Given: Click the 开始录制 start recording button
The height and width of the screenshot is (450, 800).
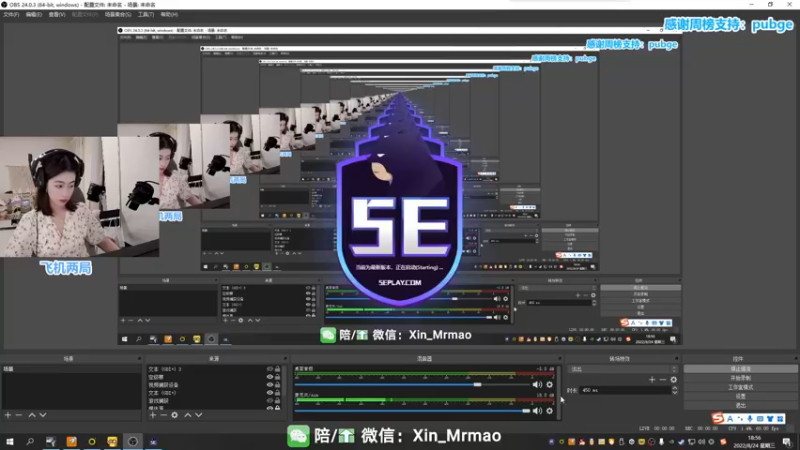Looking at the screenshot, I should [x=740, y=378].
